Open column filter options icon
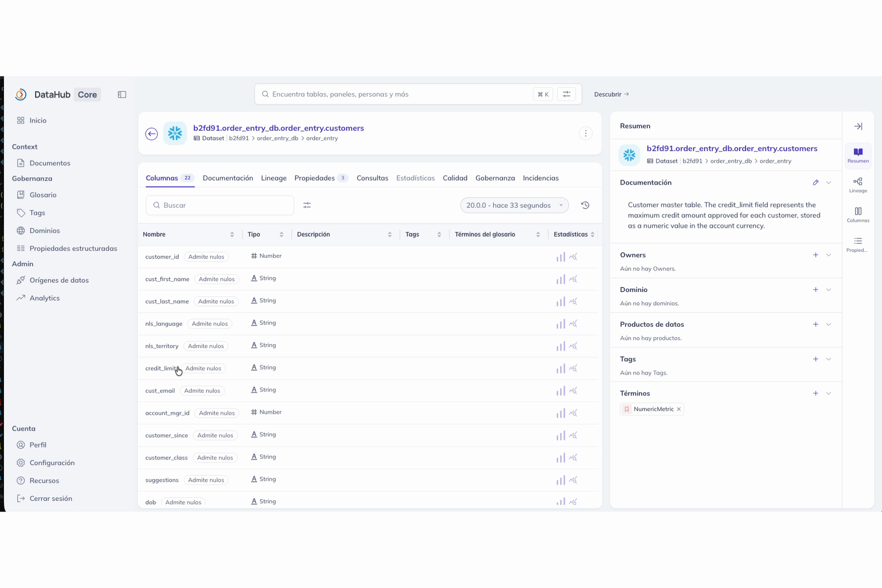Viewport: 882px width, 588px height. point(307,205)
